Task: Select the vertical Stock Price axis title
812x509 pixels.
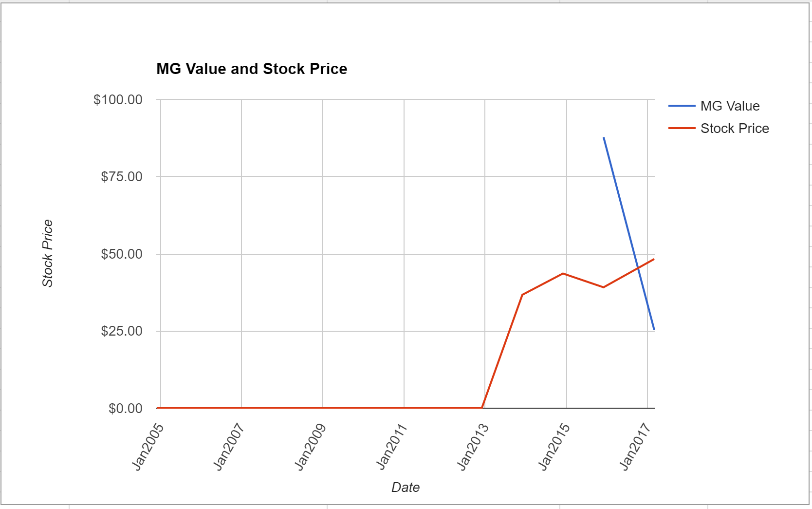Action: [x=47, y=253]
